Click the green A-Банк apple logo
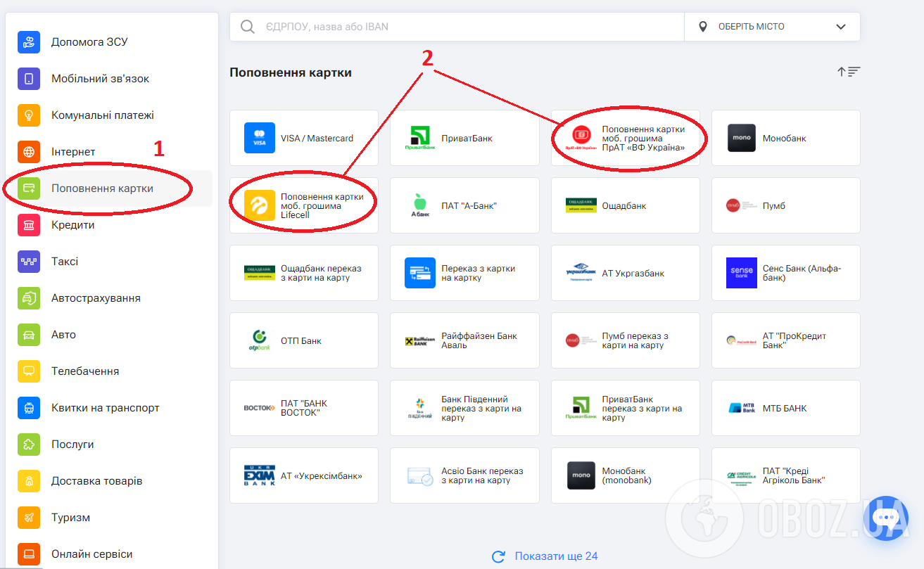The height and width of the screenshot is (569, 924). point(420,205)
